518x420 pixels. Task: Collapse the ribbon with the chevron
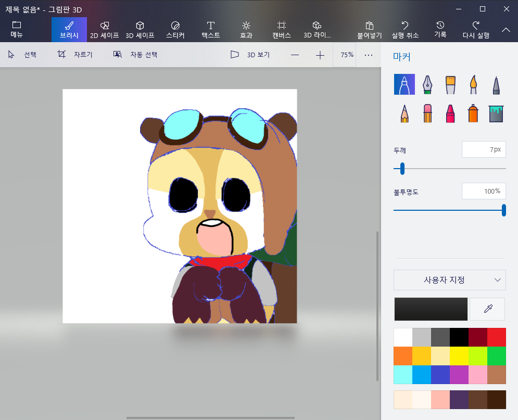point(506,30)
